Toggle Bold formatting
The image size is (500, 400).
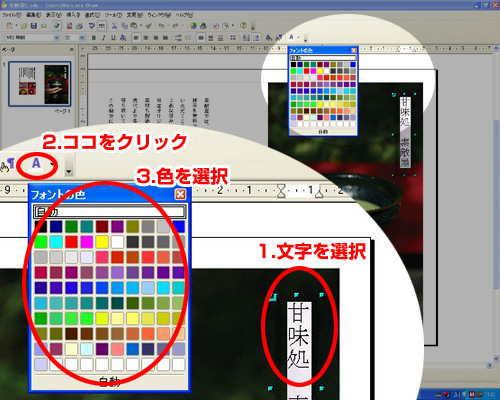[94, 38]
